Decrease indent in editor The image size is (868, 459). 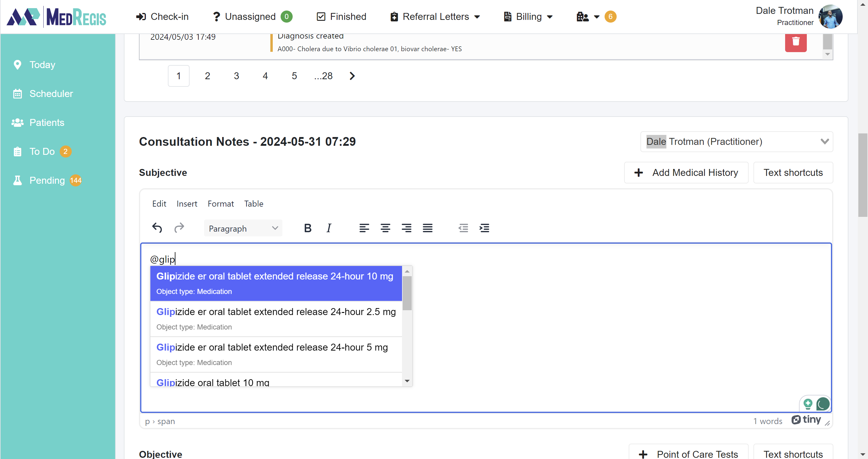tap(463, 228)
